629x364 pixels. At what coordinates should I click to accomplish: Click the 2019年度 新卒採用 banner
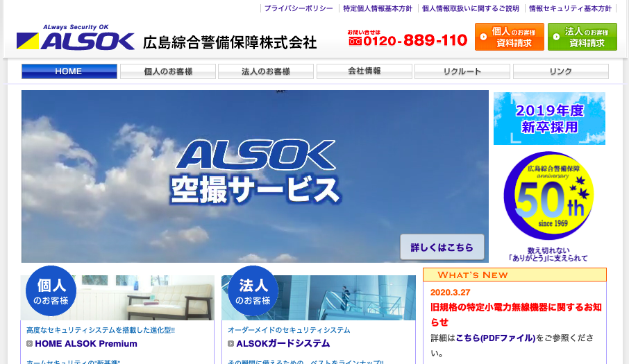coord(549,119)
